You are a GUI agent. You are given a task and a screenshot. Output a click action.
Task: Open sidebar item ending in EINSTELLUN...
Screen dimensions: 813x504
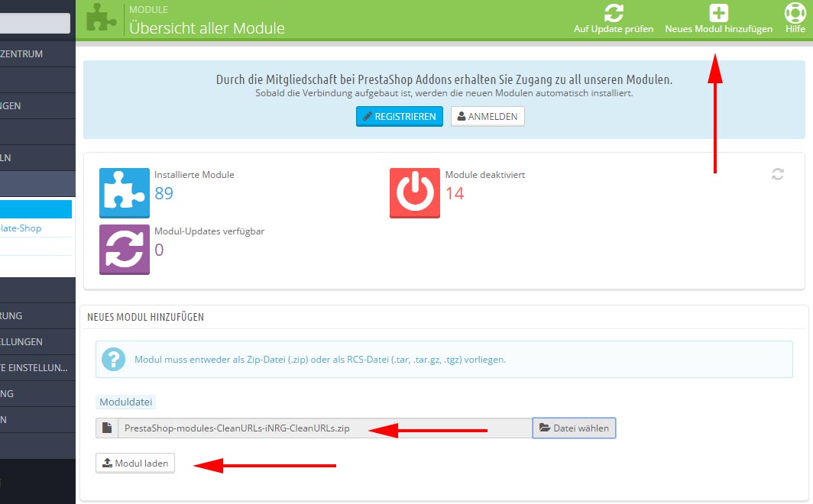(x=37, y=368)
